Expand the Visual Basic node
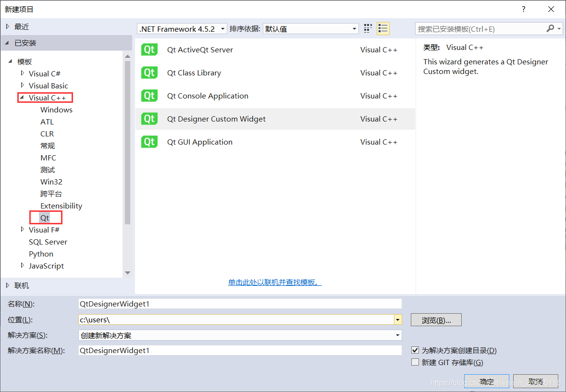 (x=23, y=85)
